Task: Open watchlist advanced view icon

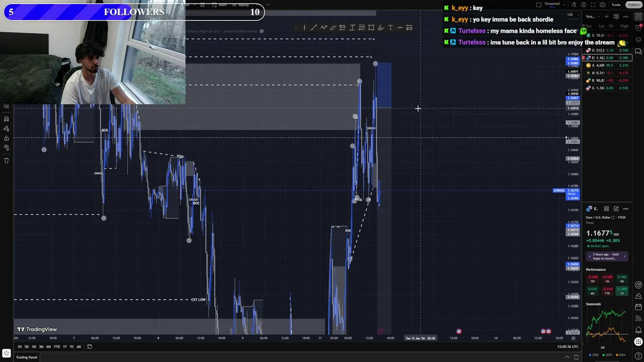Action: pos(616,17)
